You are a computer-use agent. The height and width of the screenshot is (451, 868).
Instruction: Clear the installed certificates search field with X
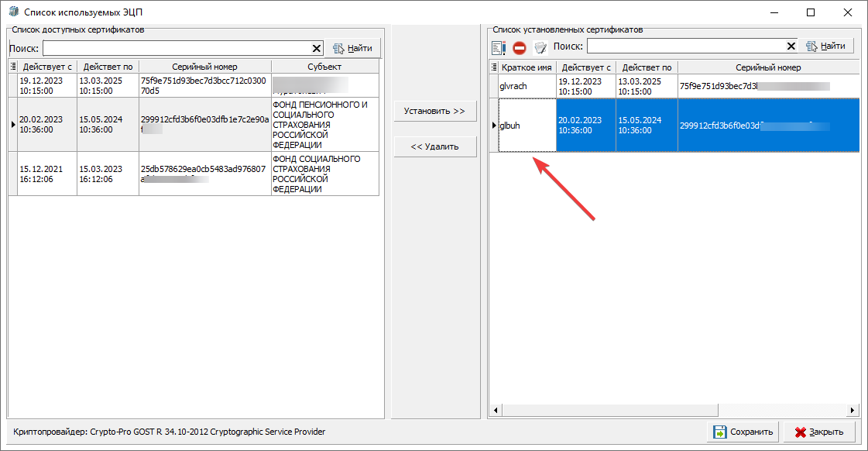click(x=791, y=46)
